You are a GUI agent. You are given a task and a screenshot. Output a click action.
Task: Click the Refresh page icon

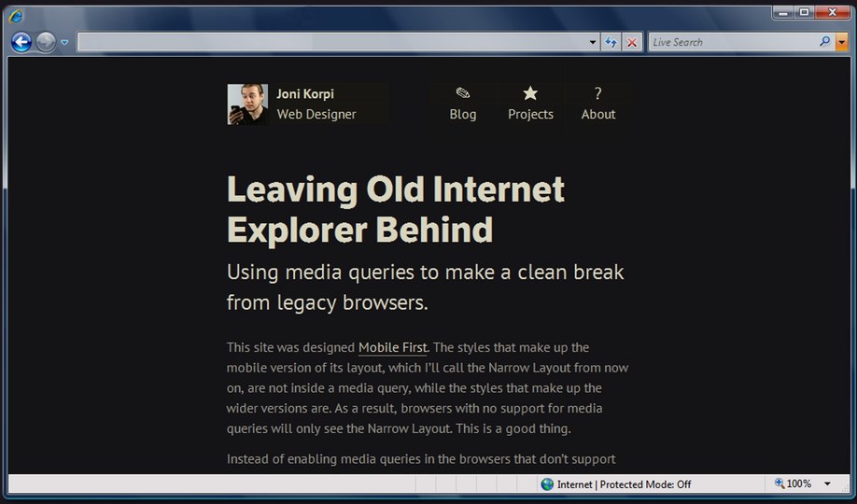click(x=611, y=42)
